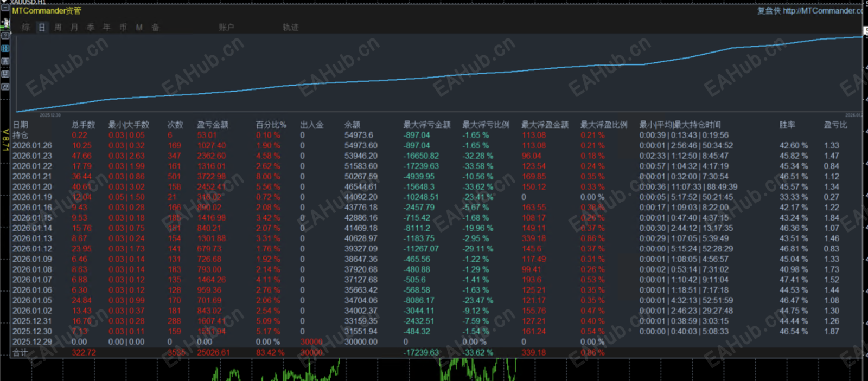Open the 复盘侠 MTCommander website link
Screen dimensions: 868x381
810,11
